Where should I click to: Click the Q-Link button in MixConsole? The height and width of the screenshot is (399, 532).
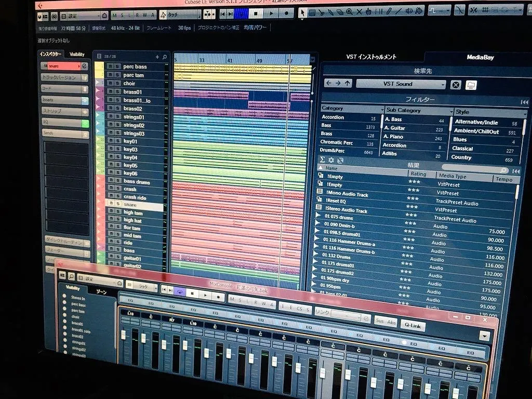pos(413,326)
